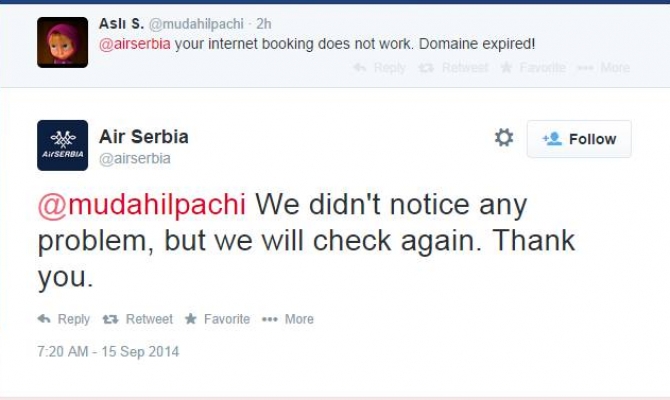Open Aslı S. profile picture
The width and height of the screenshot is (670, 400).
click(63, 42)
